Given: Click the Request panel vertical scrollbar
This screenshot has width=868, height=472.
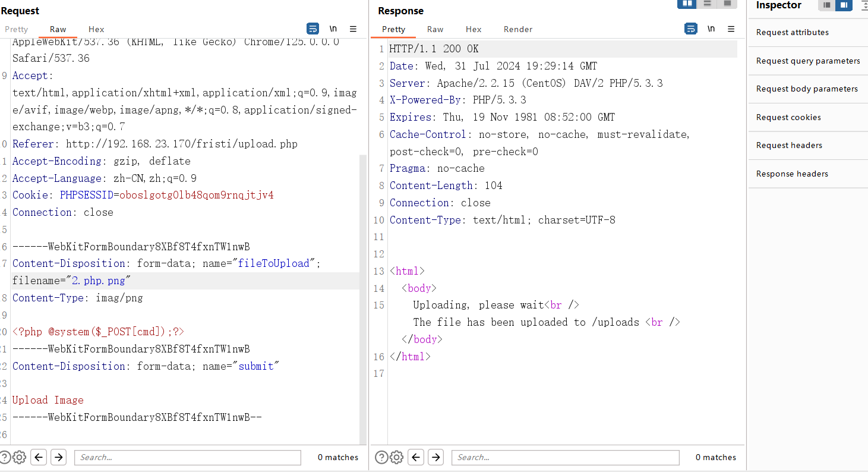Looking at the screenshot, I should click(364, 300).
